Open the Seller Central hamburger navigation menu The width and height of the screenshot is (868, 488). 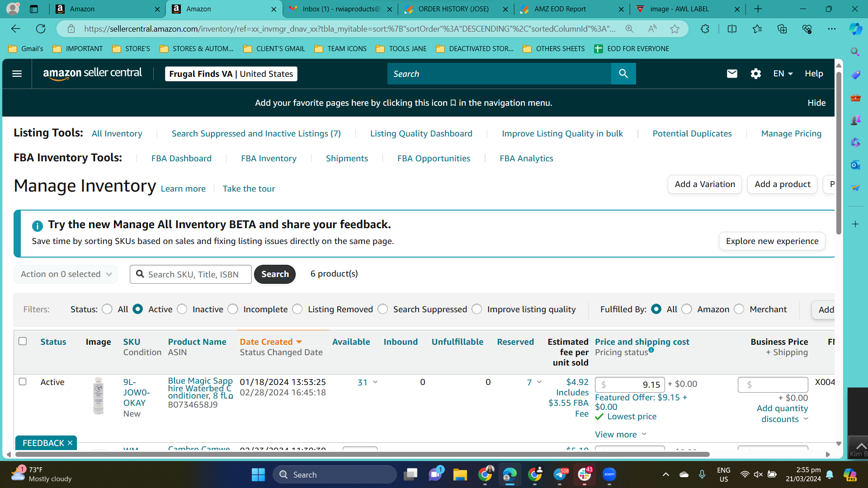(x=17, y=74)
